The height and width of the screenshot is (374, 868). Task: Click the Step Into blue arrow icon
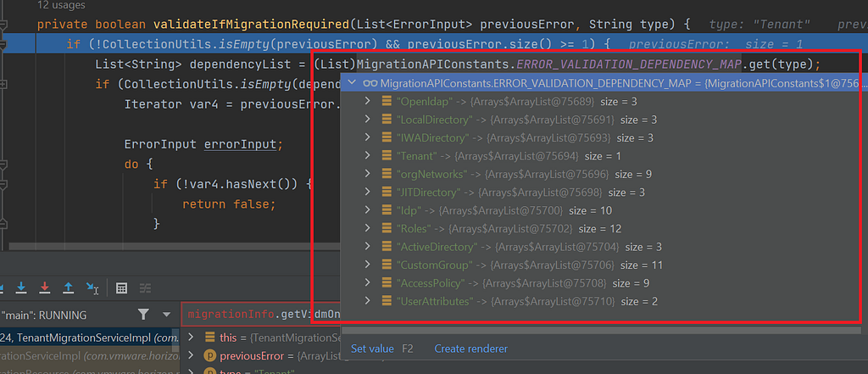(x=21, y=287)
